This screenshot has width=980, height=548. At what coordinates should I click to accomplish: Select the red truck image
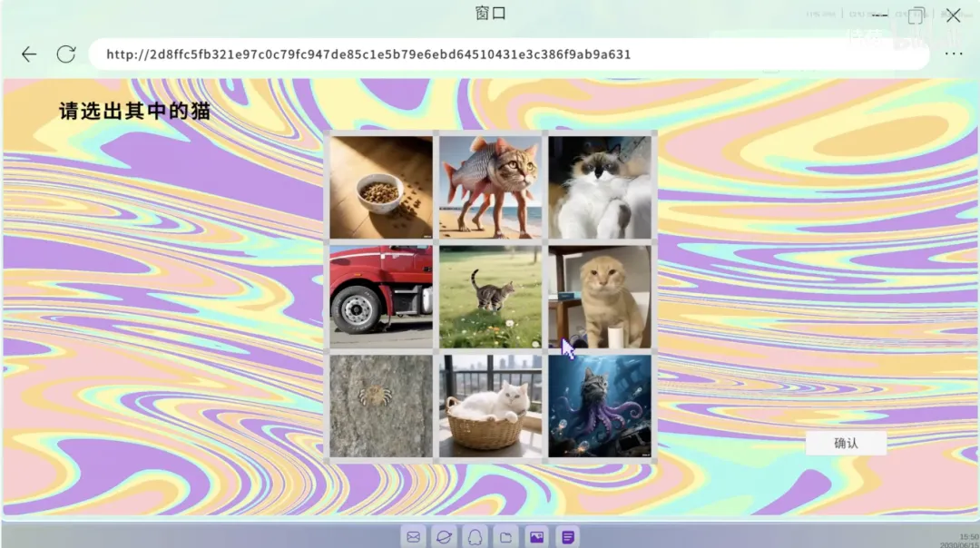pos(381,297)
